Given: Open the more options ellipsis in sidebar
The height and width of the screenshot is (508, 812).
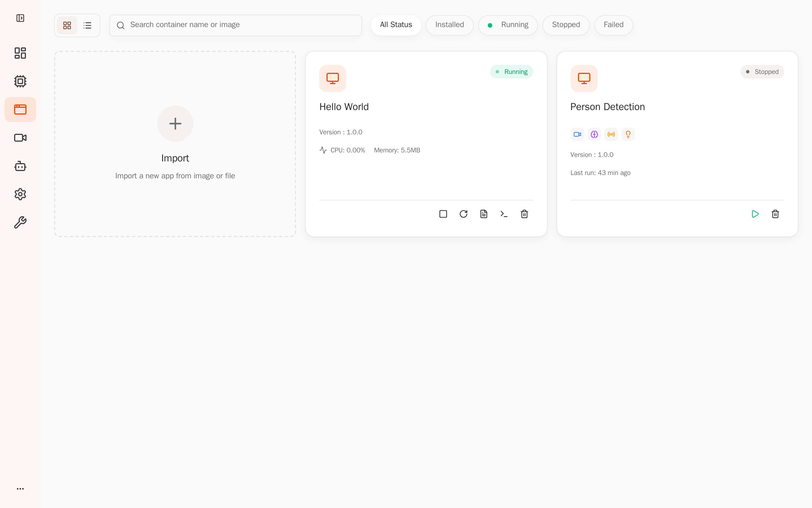Looking at the screenshot, I should pyautogui.click(x=20, y=489).
